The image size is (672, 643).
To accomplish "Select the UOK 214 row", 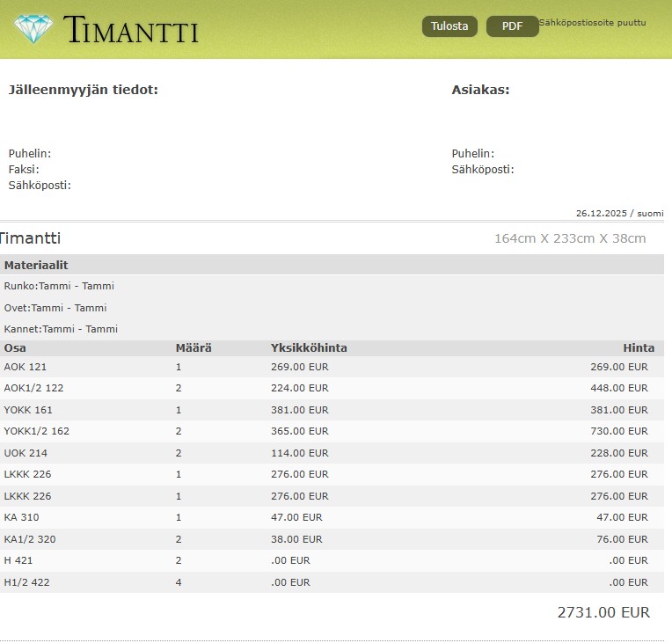I will point(26,453).
